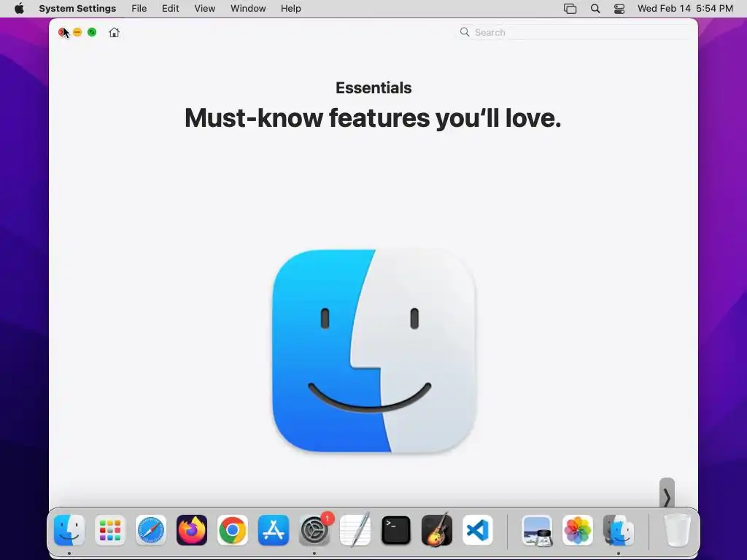Launch Finder from the Dock
Image resolution: width=747 pixels, height=560 pixels.
(69, 530)
